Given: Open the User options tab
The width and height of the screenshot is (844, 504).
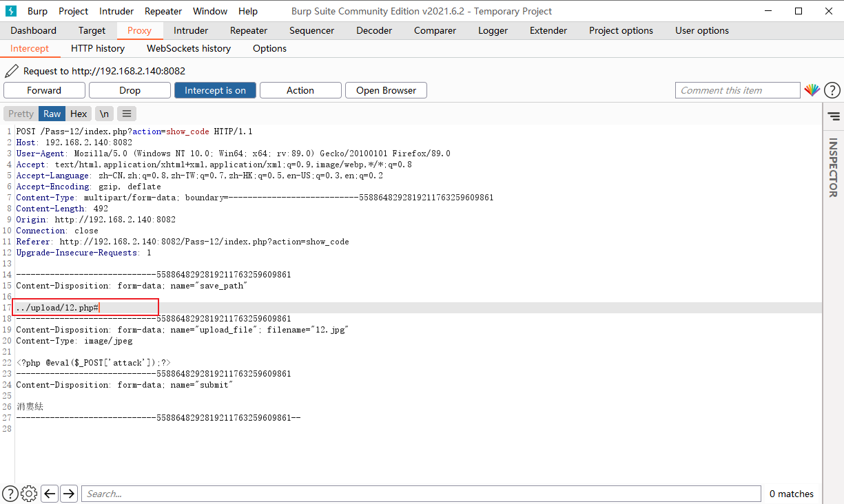Looking at the screenshot, I should click(x=701, y=30).
